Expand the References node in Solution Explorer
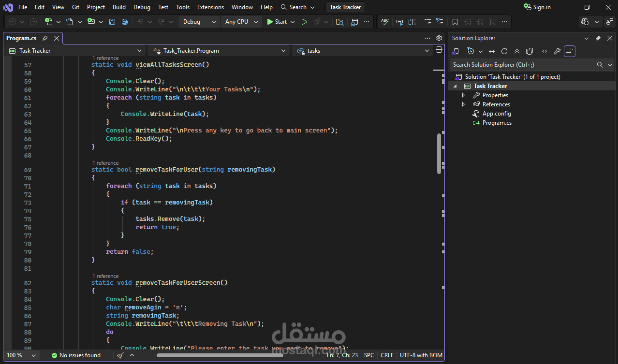 pos(463,104)
